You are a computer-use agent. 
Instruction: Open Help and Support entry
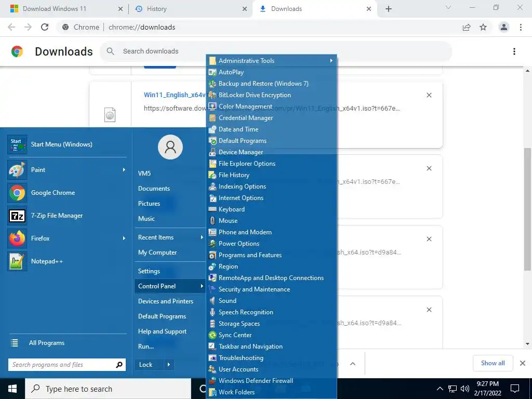pos(162,331)
